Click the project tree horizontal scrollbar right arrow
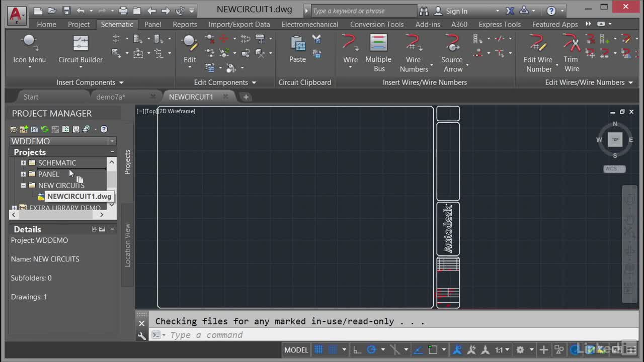Screen dimensions: 644x362 (101, 215)
